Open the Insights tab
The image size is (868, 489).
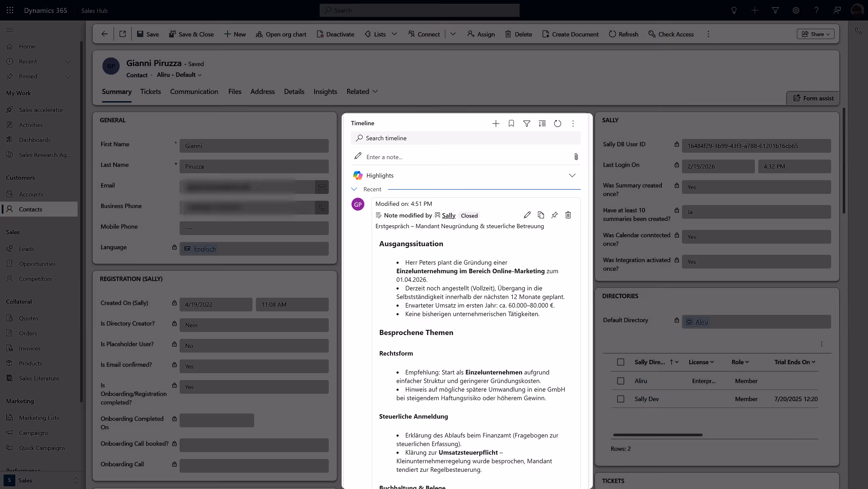point(325,91)
